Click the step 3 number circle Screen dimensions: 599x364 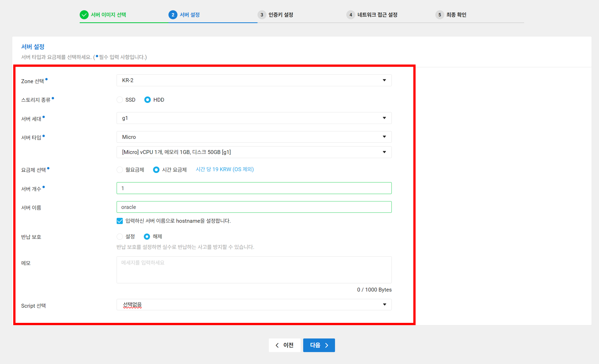261,15
